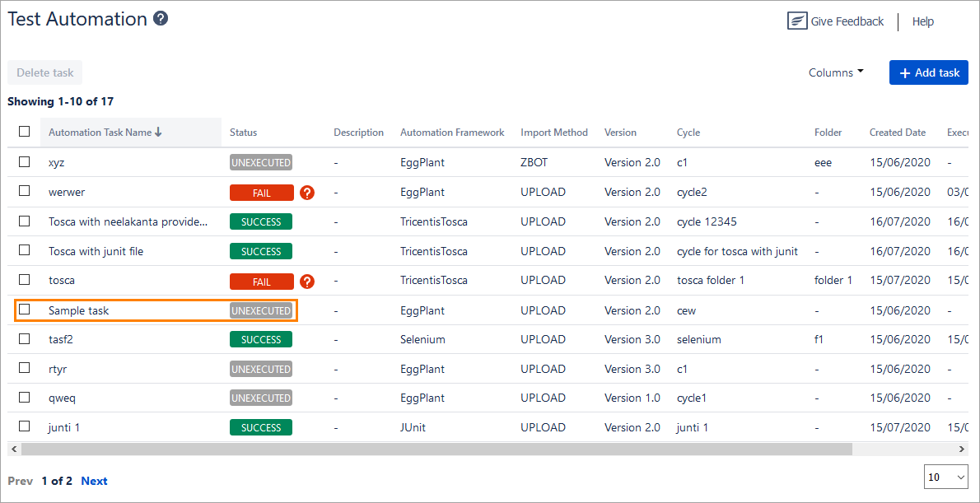Screen dimensions: 980x503
Task: Open the junti 1 task name link
Action: click(64, 427)
